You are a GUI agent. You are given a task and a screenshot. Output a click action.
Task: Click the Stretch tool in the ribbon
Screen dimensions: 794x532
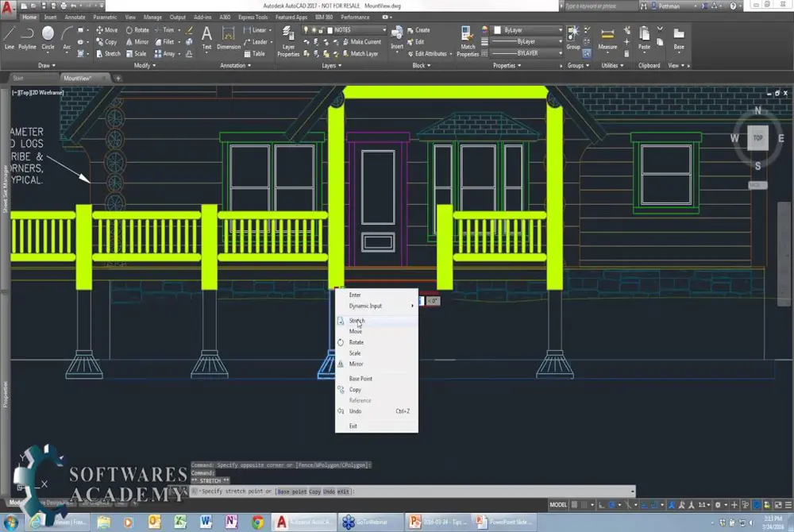[x=108, y=54]
